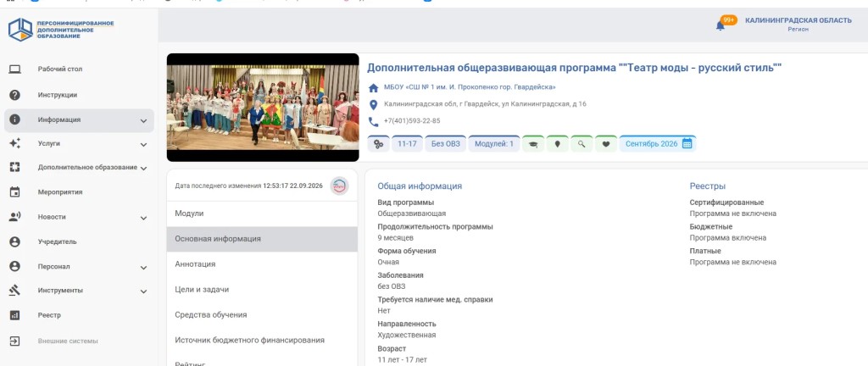Viewport: 868px width, 366px height.
Task: Select the Основная информация section
Action: (x=262, y=239)
